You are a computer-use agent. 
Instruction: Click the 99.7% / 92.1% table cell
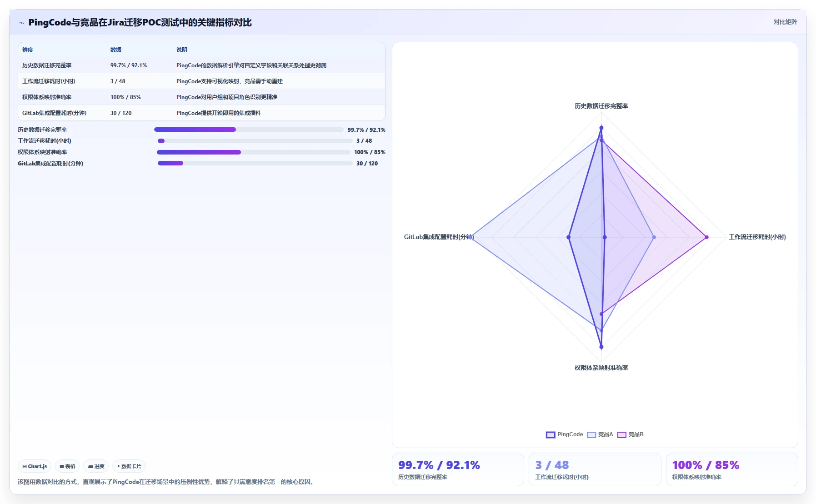tap(129, 65)
